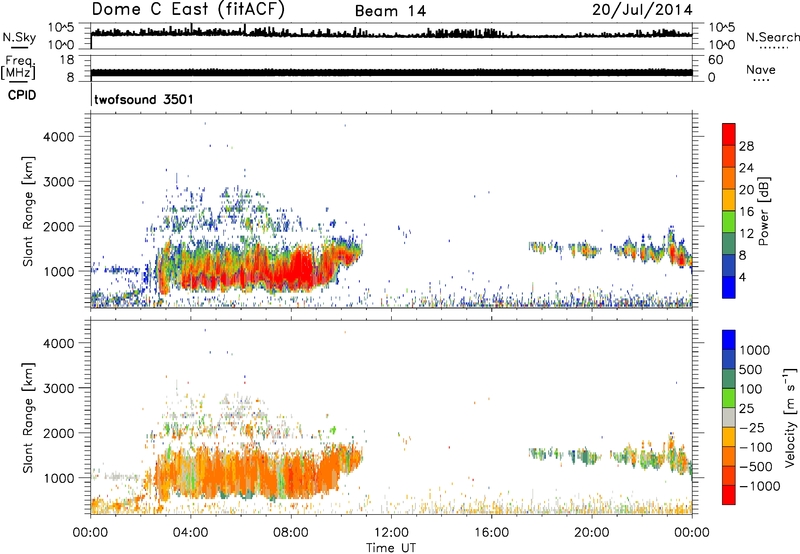Click the 'Time UT' axis title
This screenshot has height=554, width=800.
pos(391,547)
